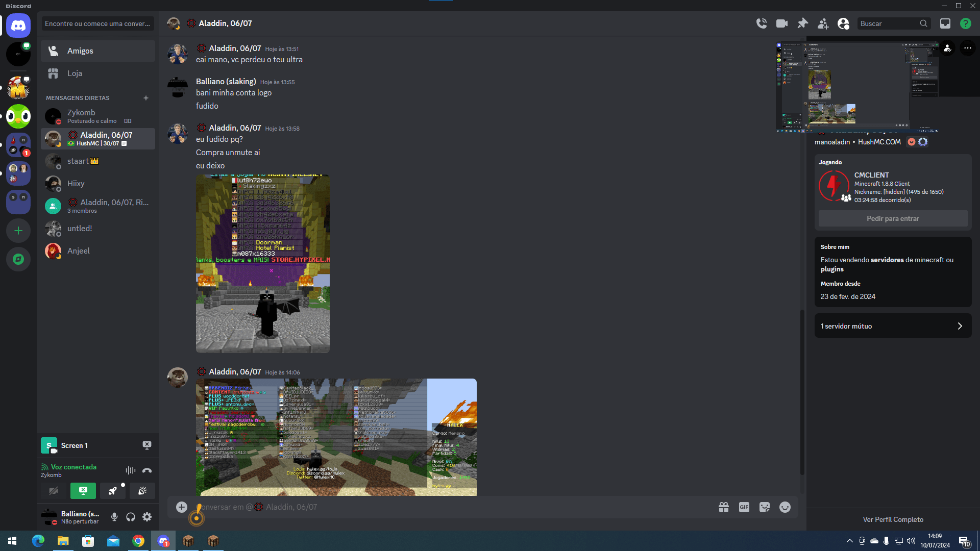This screenshot has width=980, height=551.
Task: Show pinned messages
Action: coord(803,23)
